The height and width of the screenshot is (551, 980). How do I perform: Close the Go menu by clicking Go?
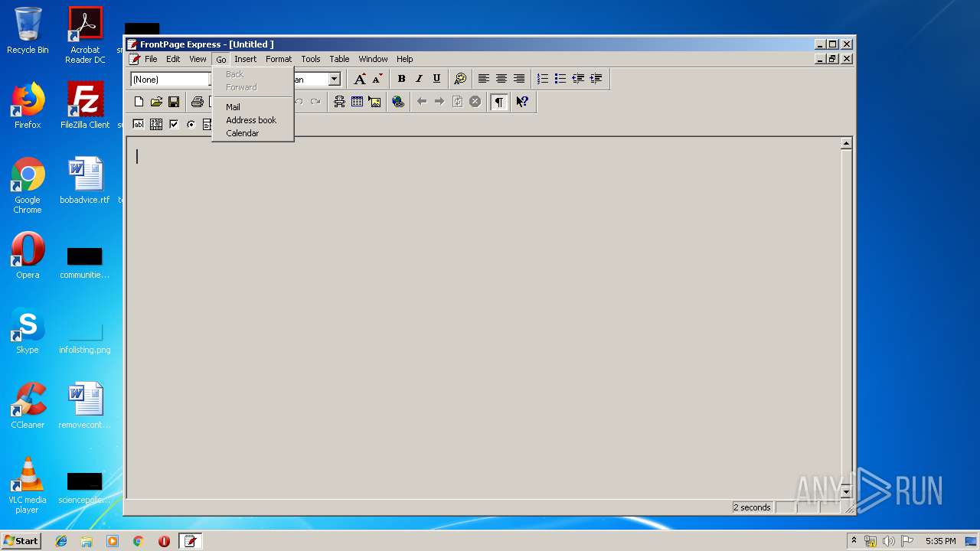point(221,59)
